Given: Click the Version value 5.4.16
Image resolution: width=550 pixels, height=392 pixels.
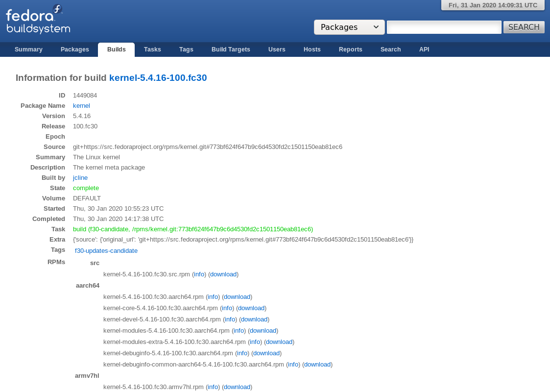Looking at the screenshot, I should coord(82,116).
